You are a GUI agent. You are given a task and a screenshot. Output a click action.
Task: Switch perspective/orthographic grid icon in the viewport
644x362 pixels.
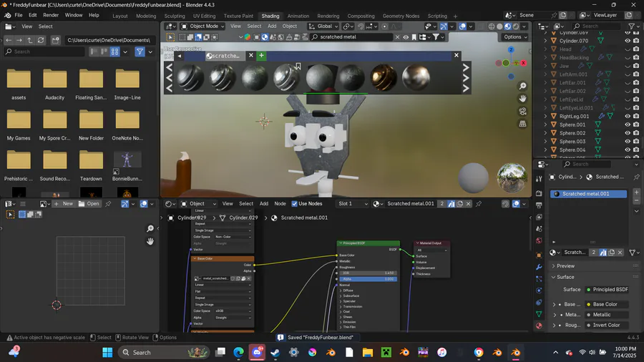(x=522, y=124)
